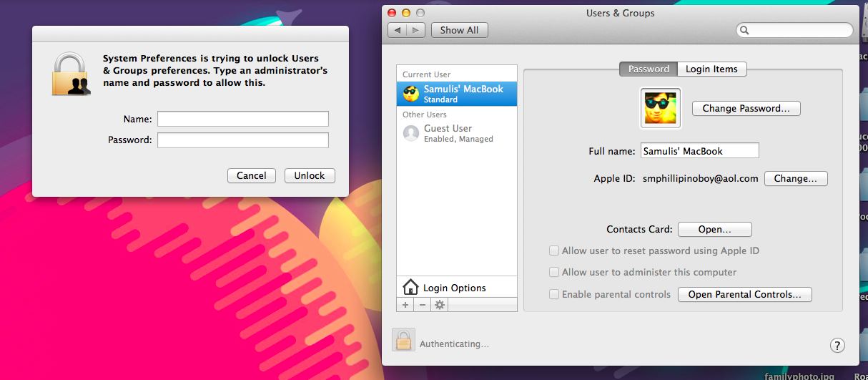This screenshot has width=868, height=380.
Task: Click the Guest User silhouette icon
Action: click(x=411, y=133)
